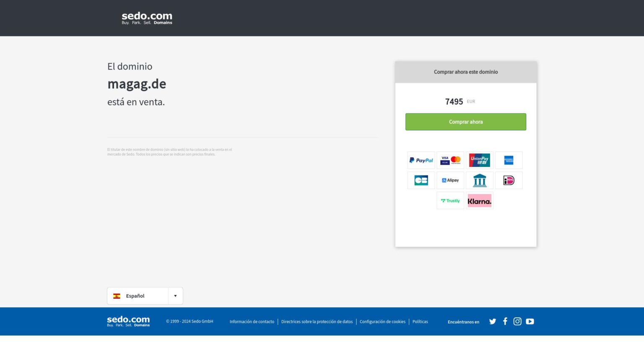Select the Alipay payment icon
Screen dimensions: 644x362
point(450,180)
